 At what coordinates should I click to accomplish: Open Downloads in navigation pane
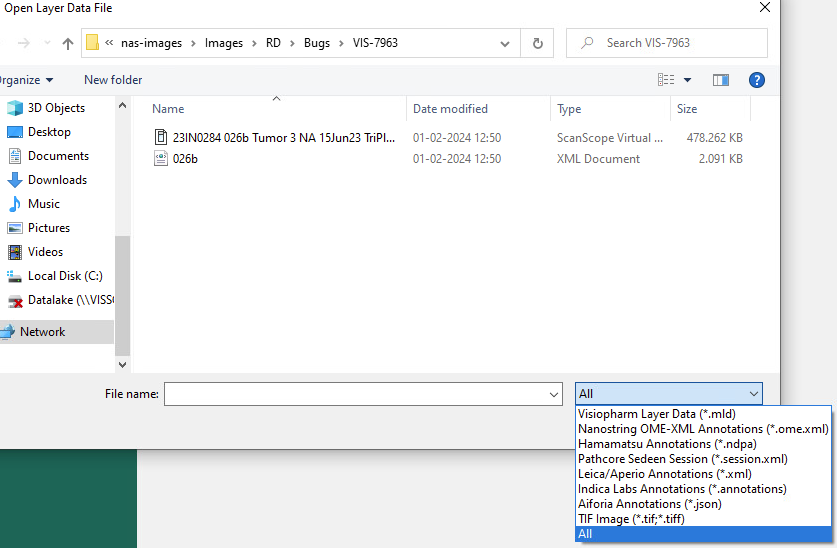tap(57, 180)
